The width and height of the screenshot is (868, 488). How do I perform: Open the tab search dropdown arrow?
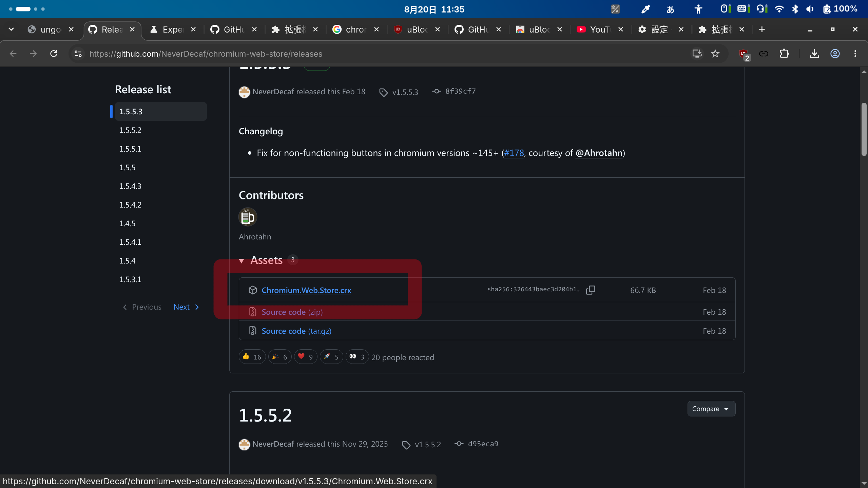[11, 29]
